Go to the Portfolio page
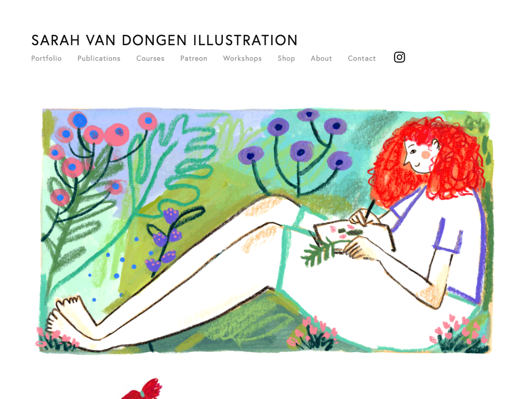 point(46,58)
